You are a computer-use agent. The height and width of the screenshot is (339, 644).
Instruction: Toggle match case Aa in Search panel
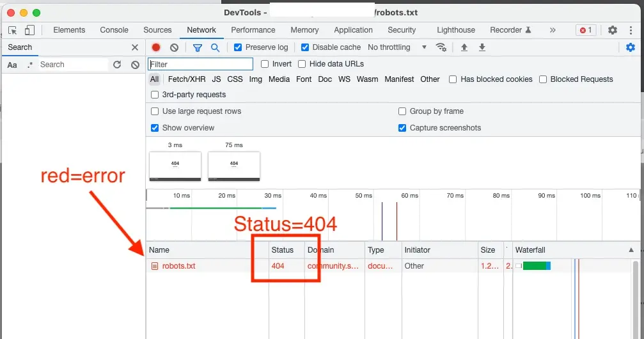[x=12, y=65]
